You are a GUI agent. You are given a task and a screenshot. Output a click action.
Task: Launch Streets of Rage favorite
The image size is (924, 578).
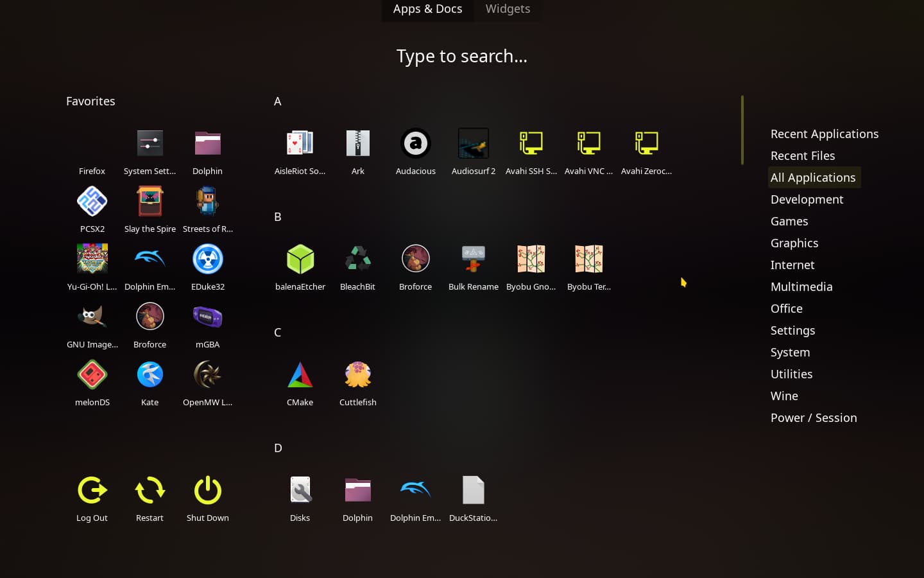point(207,210)
